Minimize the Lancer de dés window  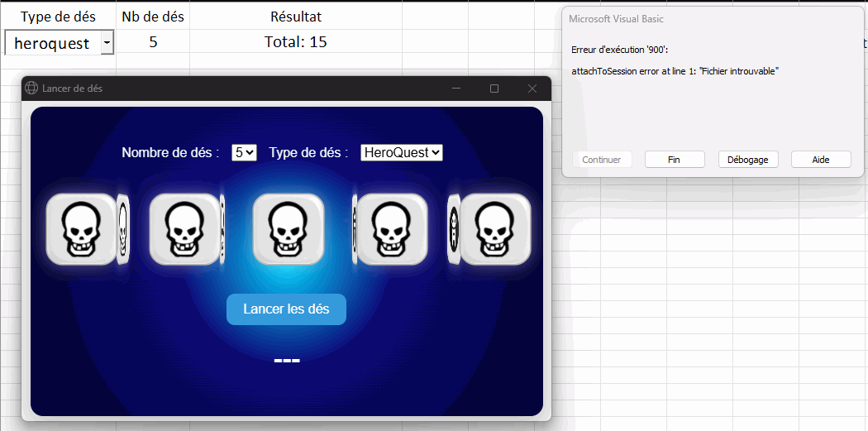coord(456,89)
